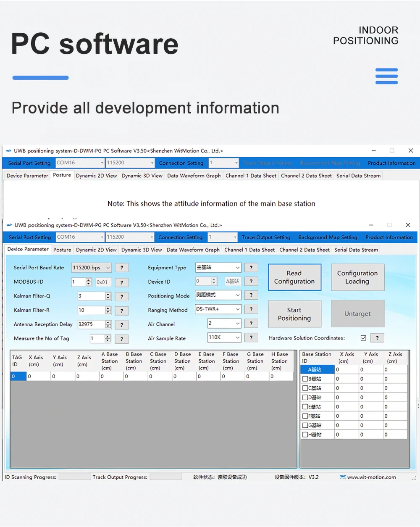Check the C base station checkbox

[305, 388]
